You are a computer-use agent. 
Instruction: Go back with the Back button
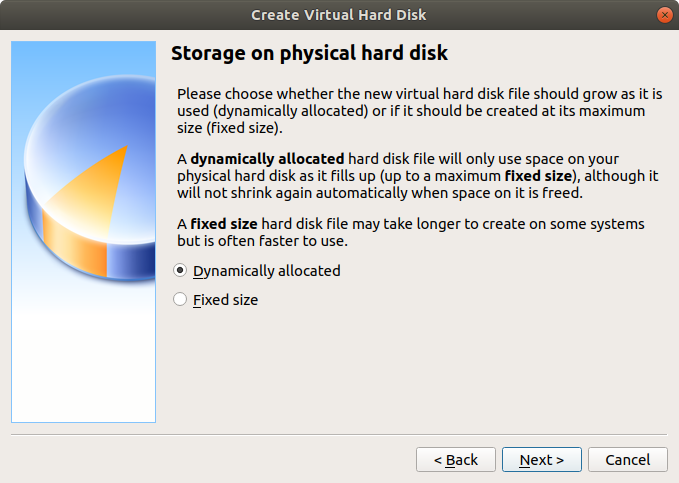(455, 460)
